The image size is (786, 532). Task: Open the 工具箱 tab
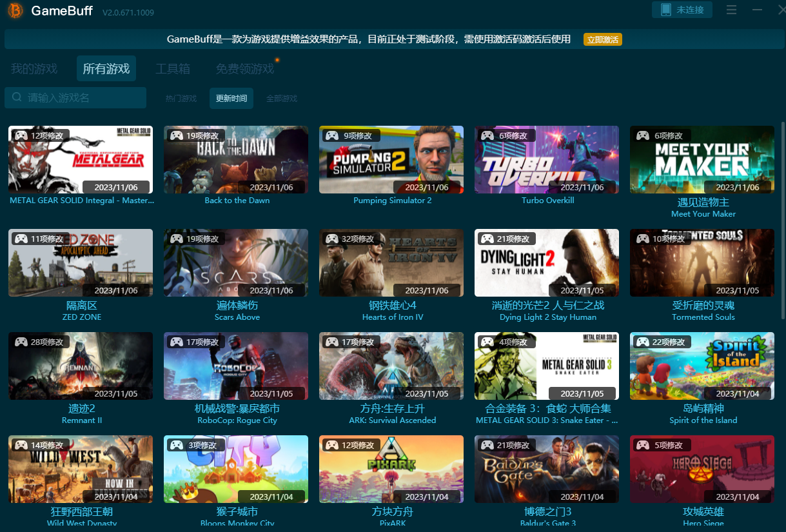[173, 69]
